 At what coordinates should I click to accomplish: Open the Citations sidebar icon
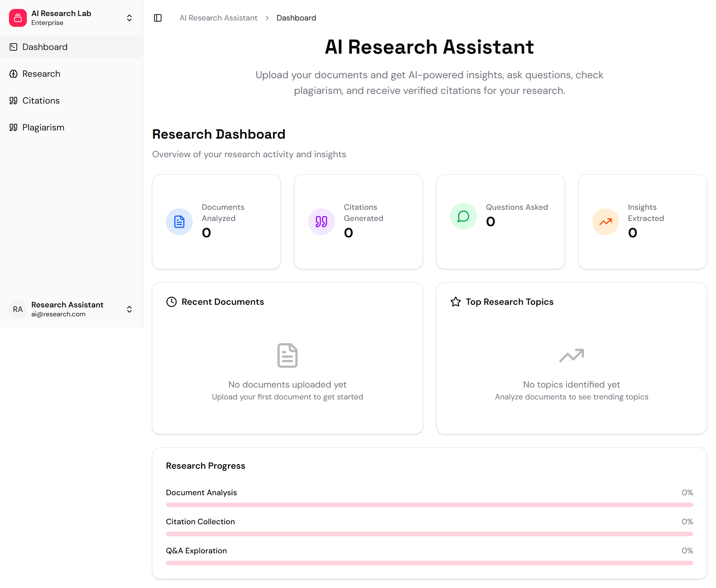pyautogui.click(x=13, y=100)
